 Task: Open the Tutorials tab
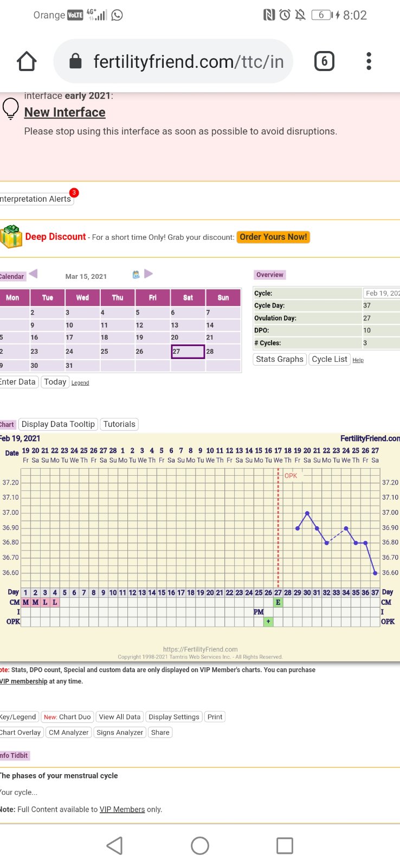pos(119,424)
